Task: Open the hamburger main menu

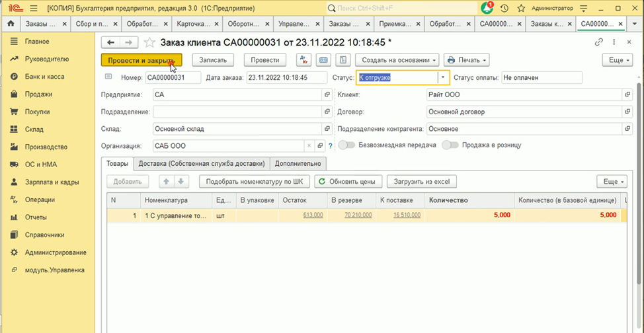Action: click(34, 8)
